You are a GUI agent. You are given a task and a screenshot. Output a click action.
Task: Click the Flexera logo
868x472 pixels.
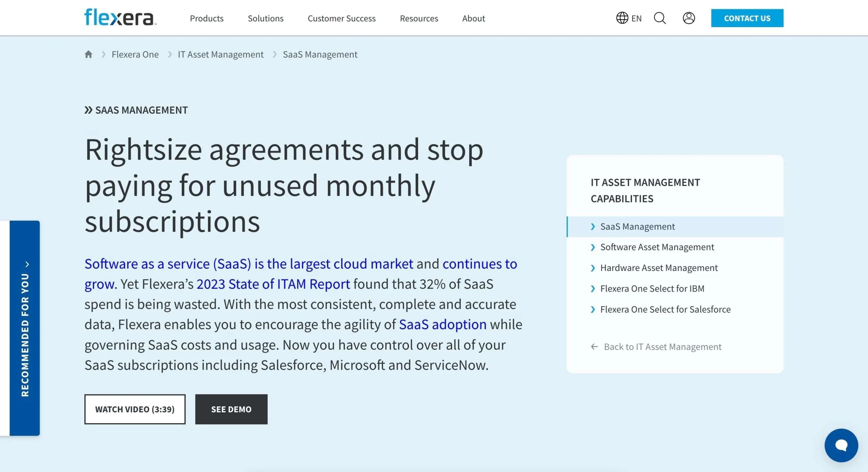point(120,17)
